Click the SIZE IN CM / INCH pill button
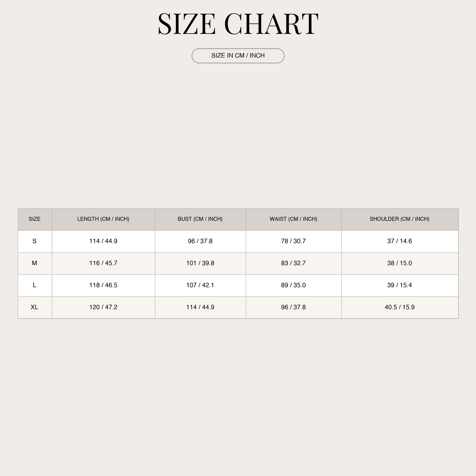476x476 pixels. point(238,56)
